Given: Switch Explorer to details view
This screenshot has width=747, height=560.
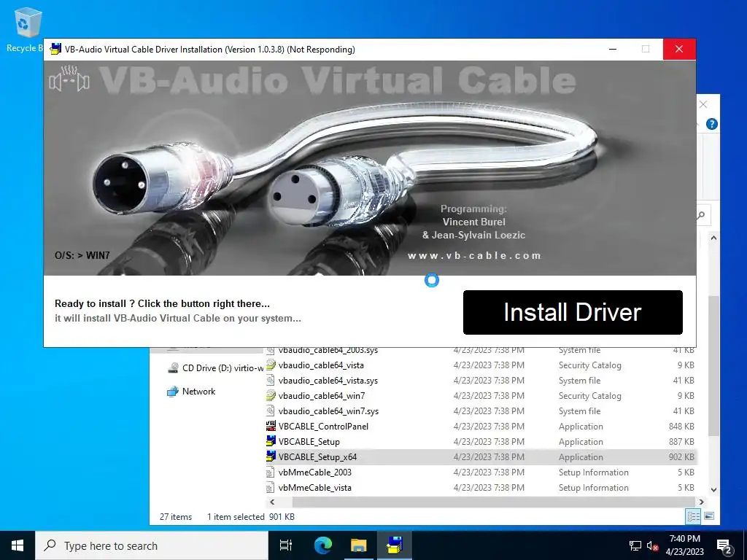Looking at the screenshot, I should point(693,516).
